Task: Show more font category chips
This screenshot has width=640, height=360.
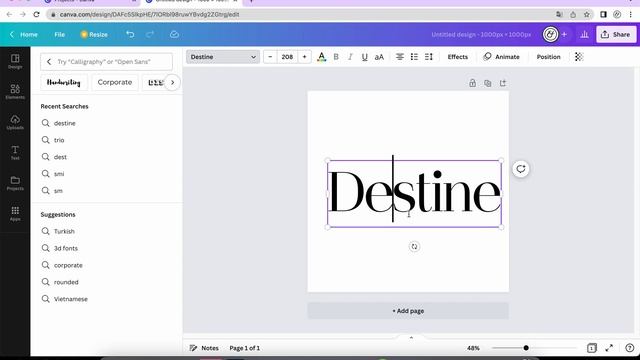Action: (172, 82)
